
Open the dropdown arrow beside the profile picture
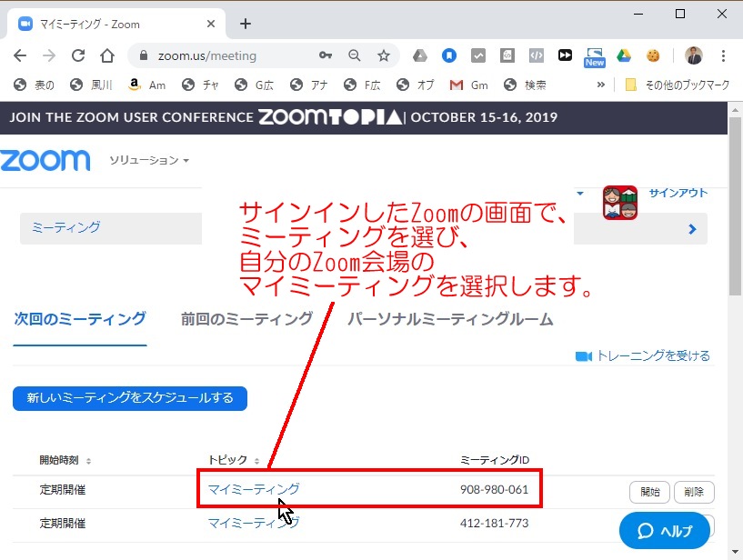coord(580,194)
